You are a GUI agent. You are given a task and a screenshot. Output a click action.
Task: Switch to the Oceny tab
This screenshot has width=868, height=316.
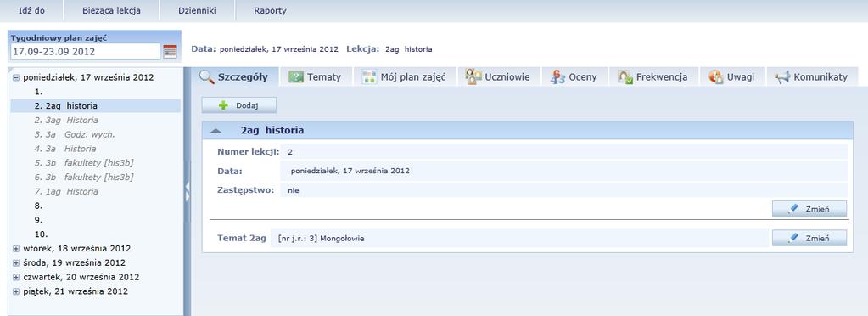pyautogui.click(x=574, y=77)
